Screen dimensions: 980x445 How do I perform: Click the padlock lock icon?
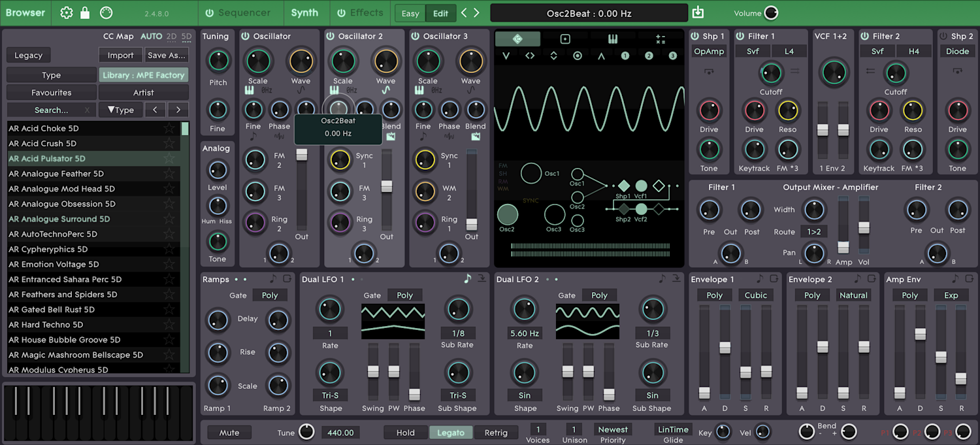coord(85,13)
